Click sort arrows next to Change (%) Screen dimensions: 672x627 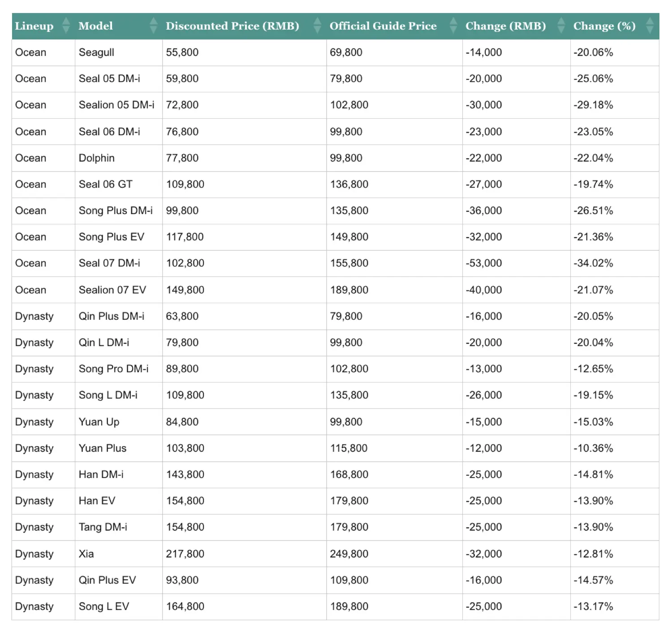(x=650, y=26)
